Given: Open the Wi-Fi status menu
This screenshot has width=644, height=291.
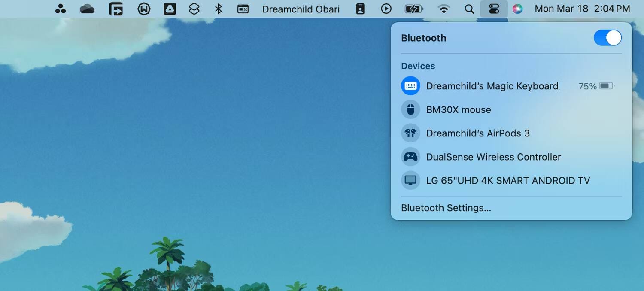Looking at the screenshot, I should click(444, 9).
